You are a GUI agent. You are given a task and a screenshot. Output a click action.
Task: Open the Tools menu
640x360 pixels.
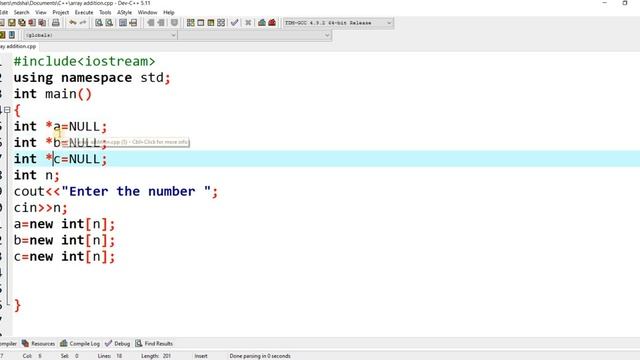tap(105, 13)
